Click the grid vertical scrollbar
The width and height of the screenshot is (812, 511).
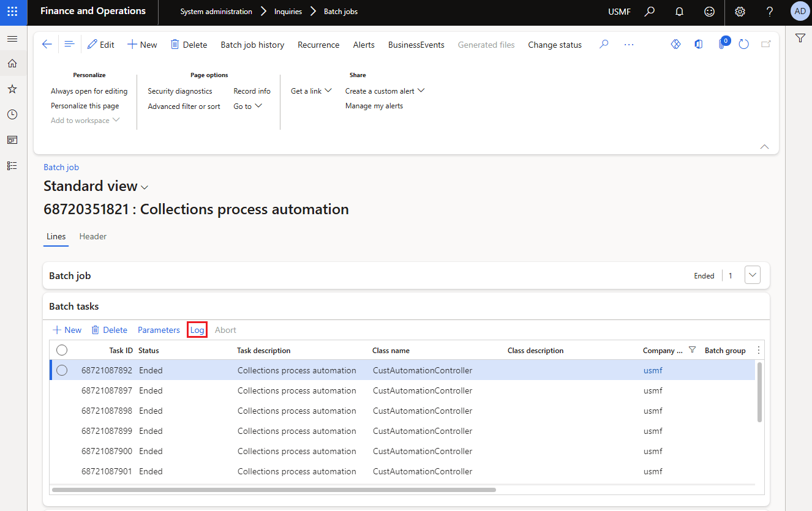pyautogui.click(x=759, y=392)
